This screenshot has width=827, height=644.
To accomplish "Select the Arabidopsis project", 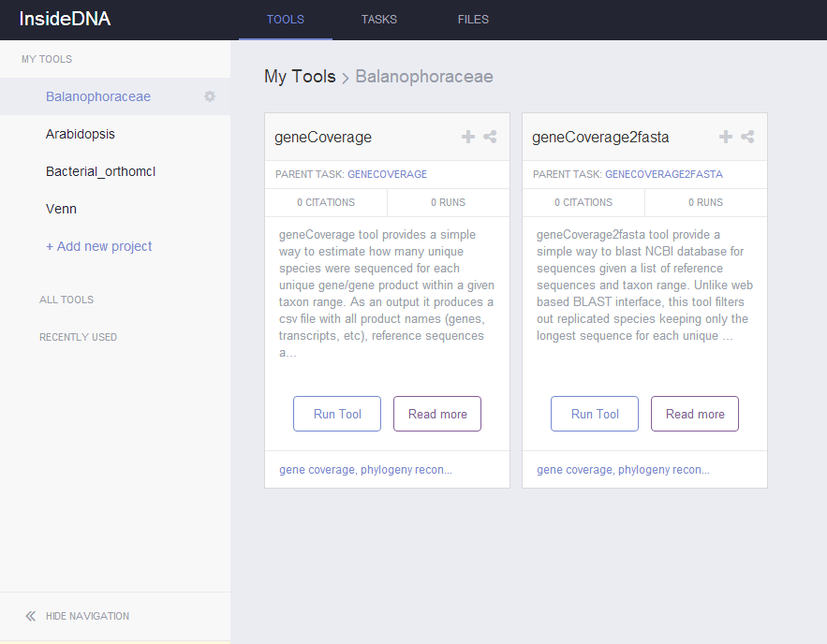I will 81,134.
